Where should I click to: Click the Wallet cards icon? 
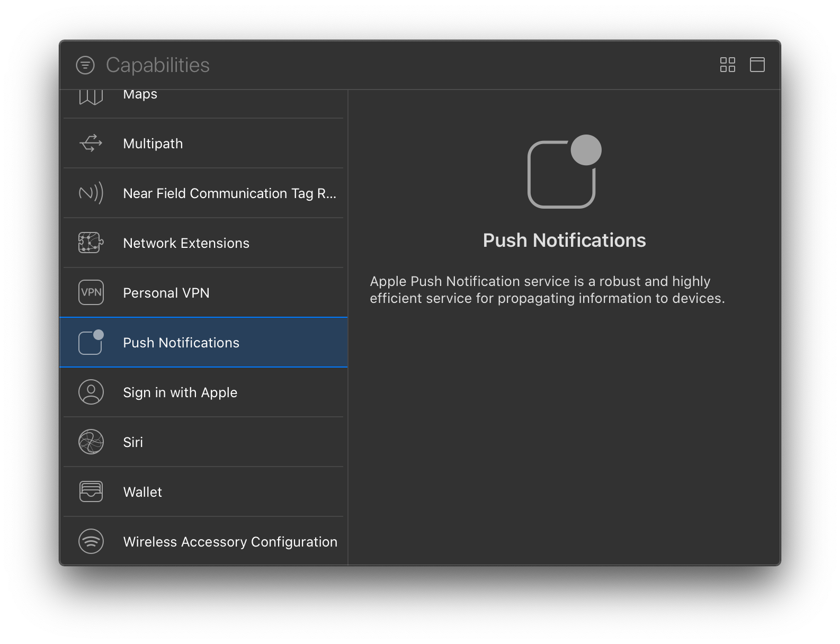(91, 491)
